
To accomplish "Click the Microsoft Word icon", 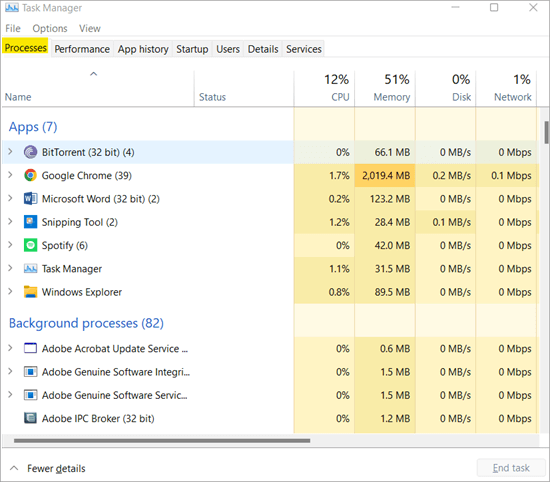I will (x=31, y=199).
